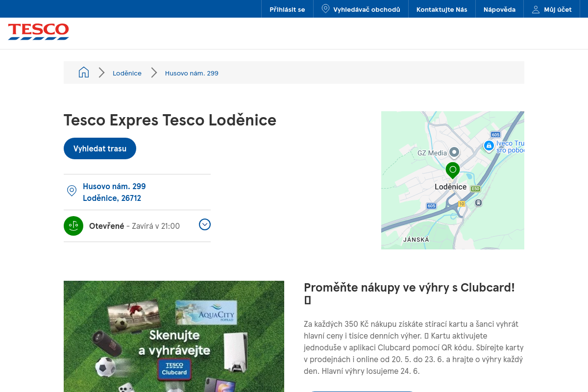The height and width of the screenshot is (392, 588).
Task: Open Vyhledávač obchodů
Action: [x=361, y=9]
